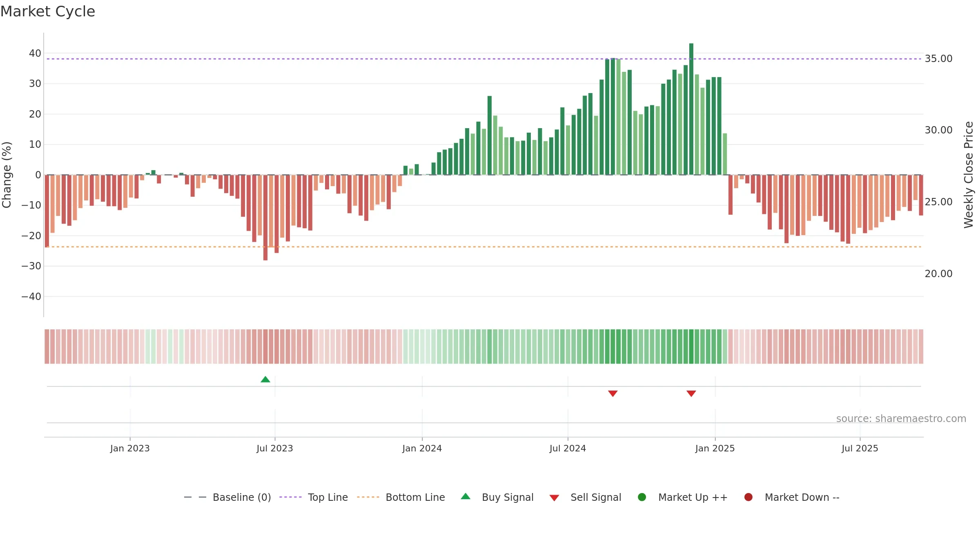Click the Jul 2024 axis label
This screenshot has height=551, width=980.
568,448
